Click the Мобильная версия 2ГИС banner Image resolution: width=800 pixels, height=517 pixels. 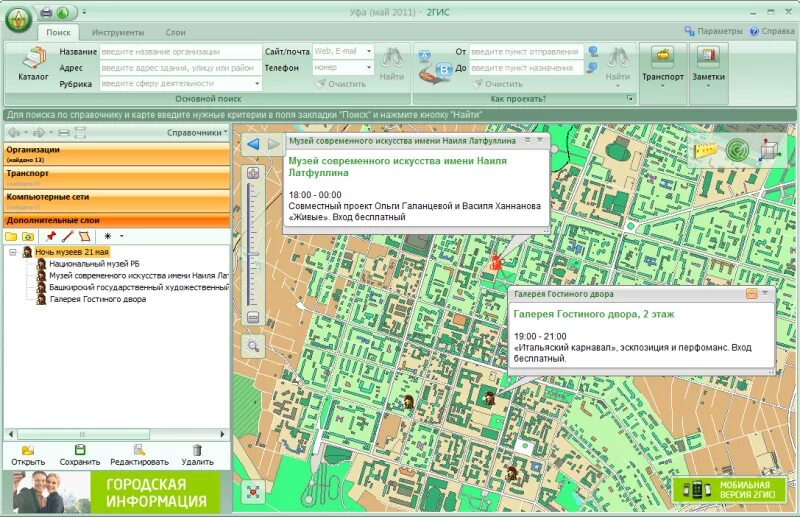click(729, 490)
